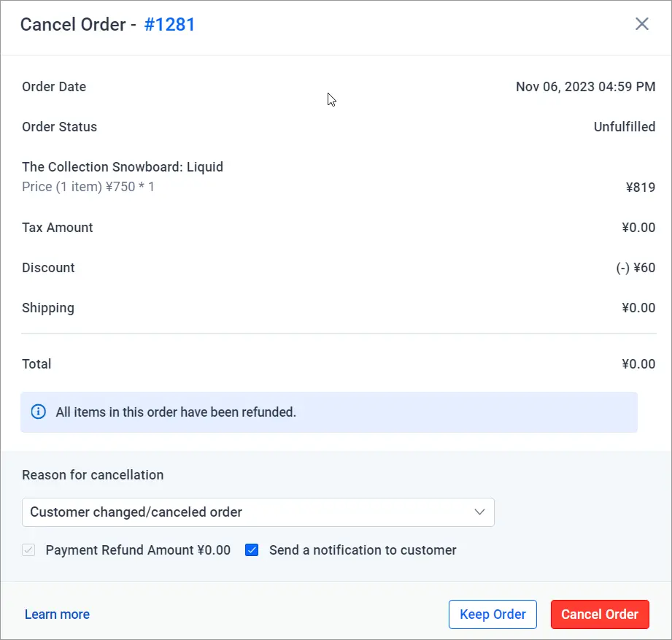672x640 pixels.
Task: Click the Payment Refund Amount ¥0.00 label
Action: (138, 550)
